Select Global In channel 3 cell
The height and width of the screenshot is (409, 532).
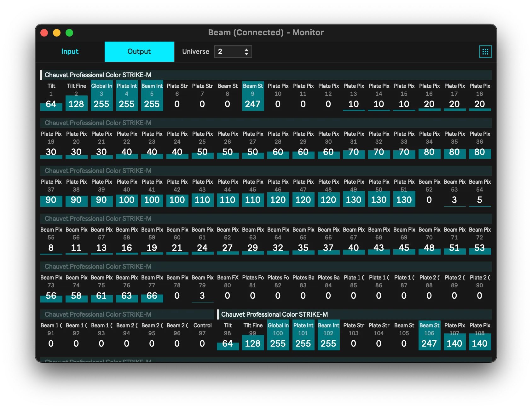[101, 96]
